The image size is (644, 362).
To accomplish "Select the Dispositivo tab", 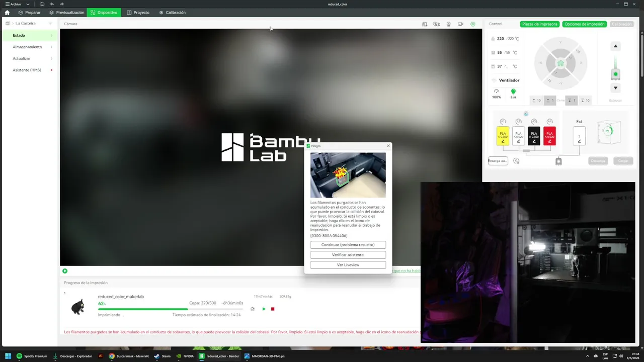I will [x=104, y=13].
